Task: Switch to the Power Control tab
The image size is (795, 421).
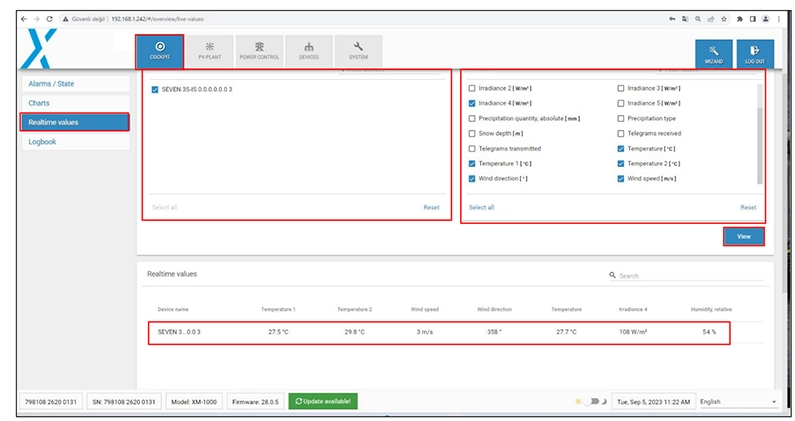Action: 259,52
